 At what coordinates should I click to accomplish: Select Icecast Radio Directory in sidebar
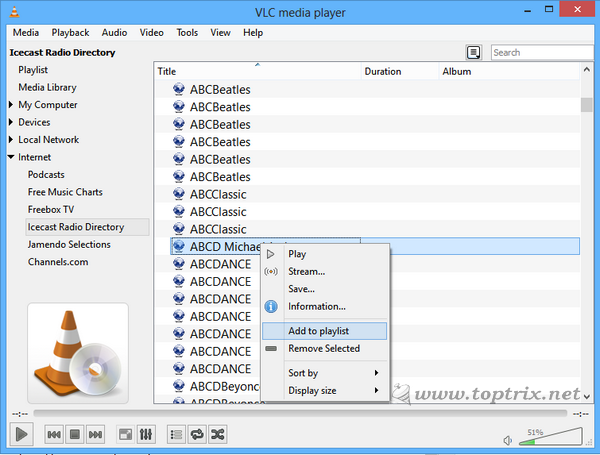pyautogui.click(x=87, y=227)
